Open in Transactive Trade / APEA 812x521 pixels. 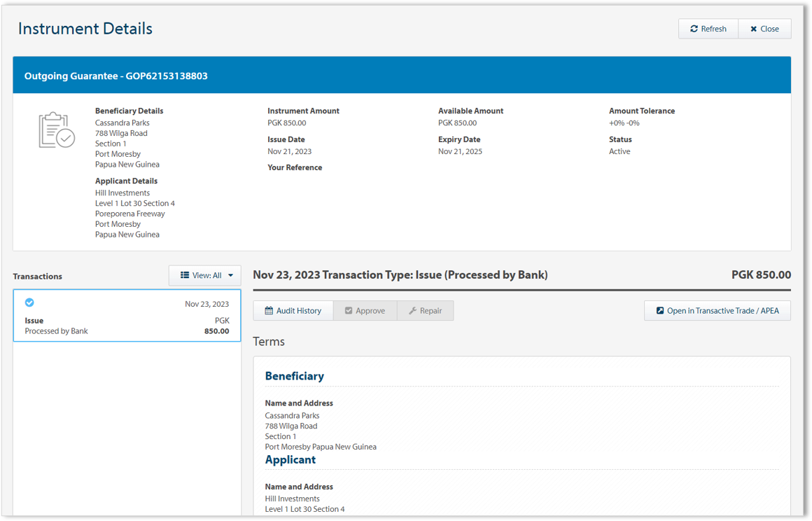tap(717, 311)
